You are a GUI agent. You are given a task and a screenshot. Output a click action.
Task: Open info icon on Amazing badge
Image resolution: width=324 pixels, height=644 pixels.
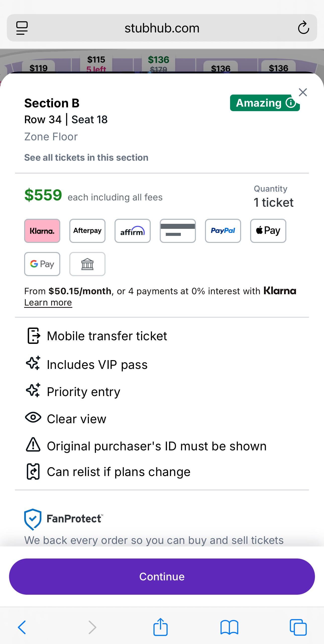point(291,103)
